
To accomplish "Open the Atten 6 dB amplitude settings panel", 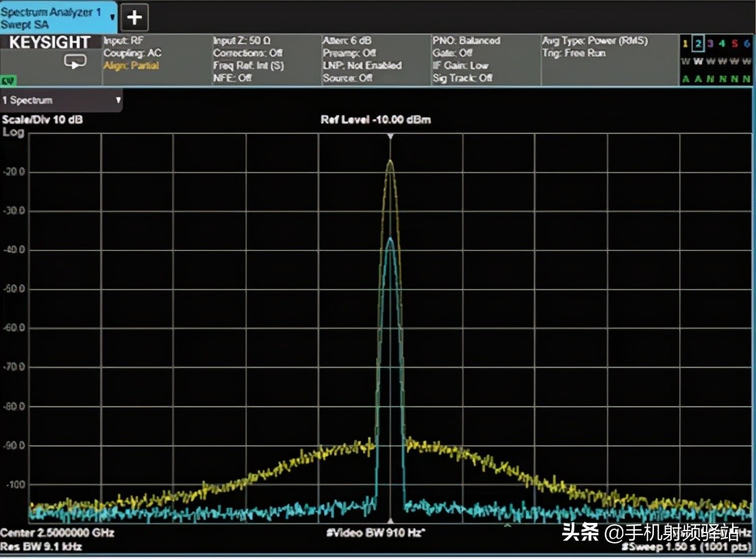I will click(x=375, y=60).
